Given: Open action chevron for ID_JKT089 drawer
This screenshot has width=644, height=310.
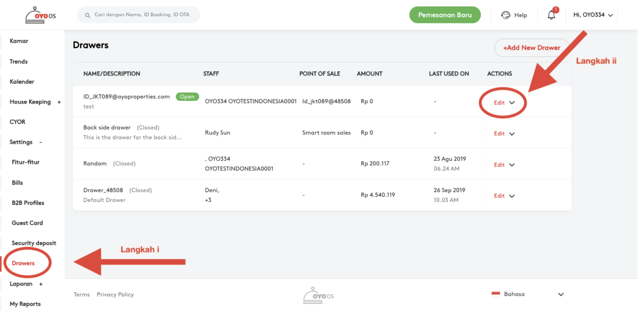Looking at the screenshot, I should pos(512,103).
